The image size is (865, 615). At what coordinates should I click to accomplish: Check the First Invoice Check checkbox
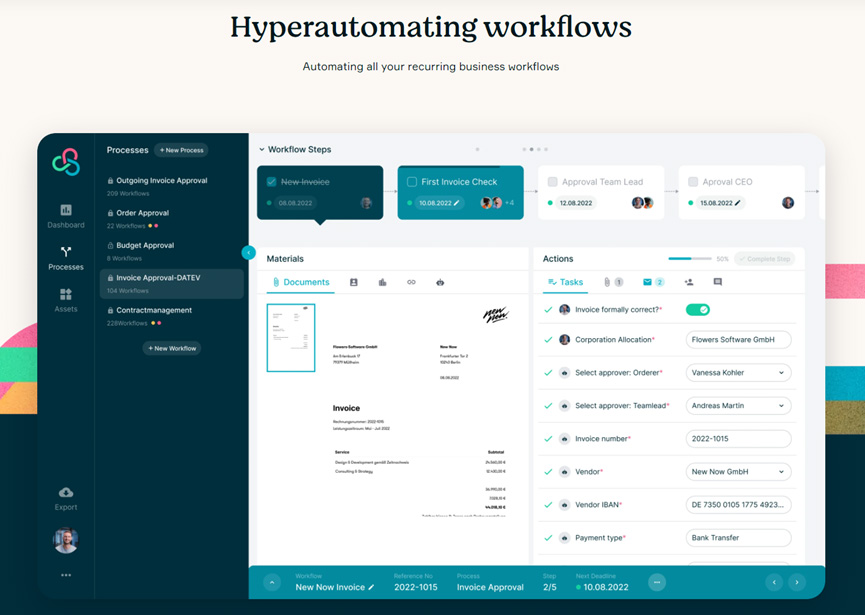tap(411, 182)
